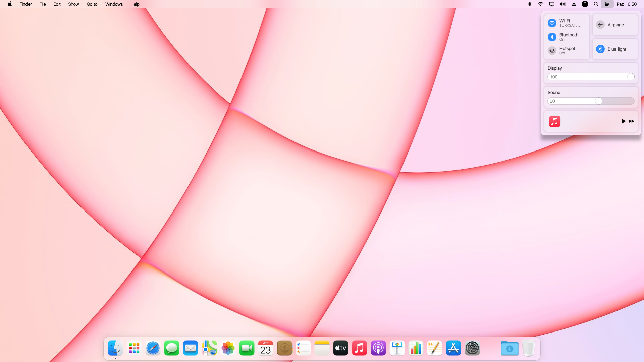The width and height of the screenshot is (644, 362).
Task: Open the Keynote dock icon
Action: pos(397,348)
